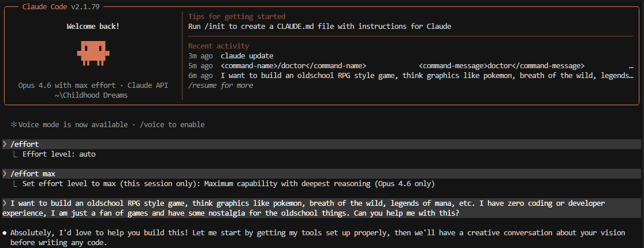This screenshot has height=248, width=644.
Task: Click the Claude pixel mascot icon
Action: [x=93, y=53]
